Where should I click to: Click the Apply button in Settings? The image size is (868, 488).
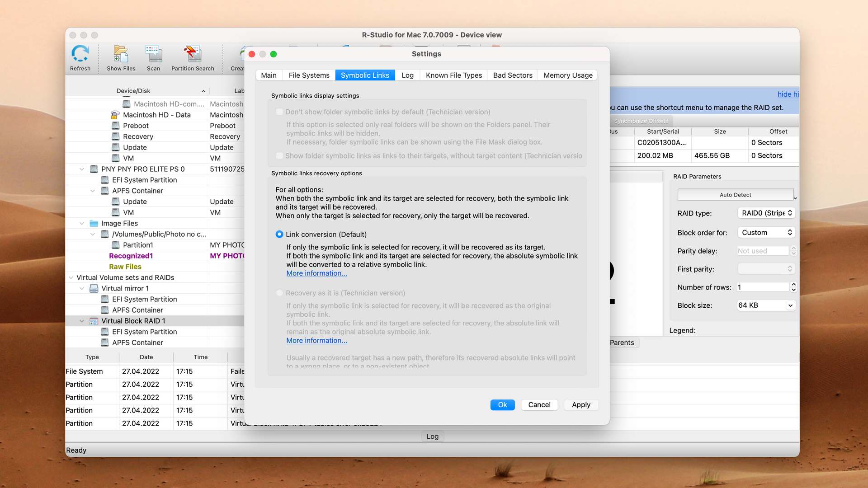click(580, 404)
